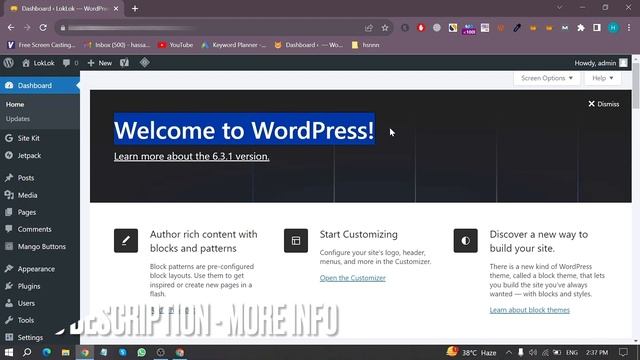Click the layout icon for Start Customizing
The image size is (640, 360).
[x=296, y=240]
